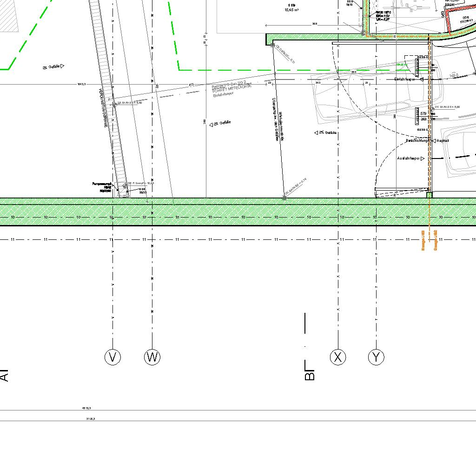Click the dimension value 579

[x=423, y=113]
